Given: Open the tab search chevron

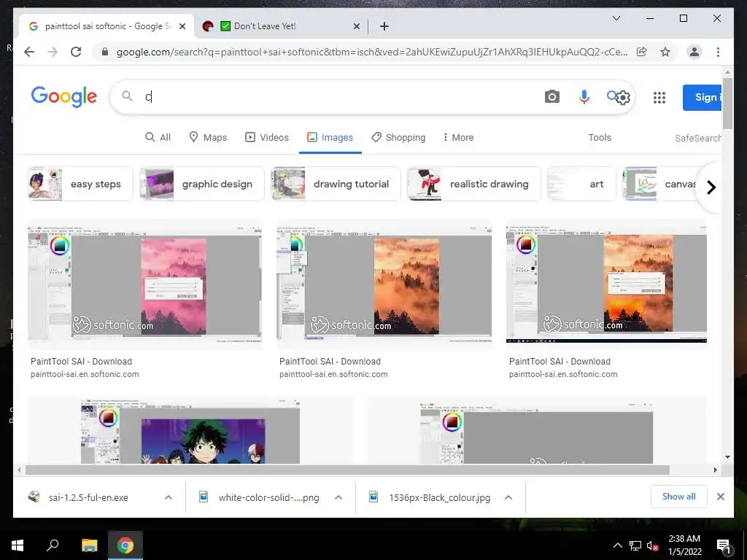Looking at the screenshot, I should (616, 18).
